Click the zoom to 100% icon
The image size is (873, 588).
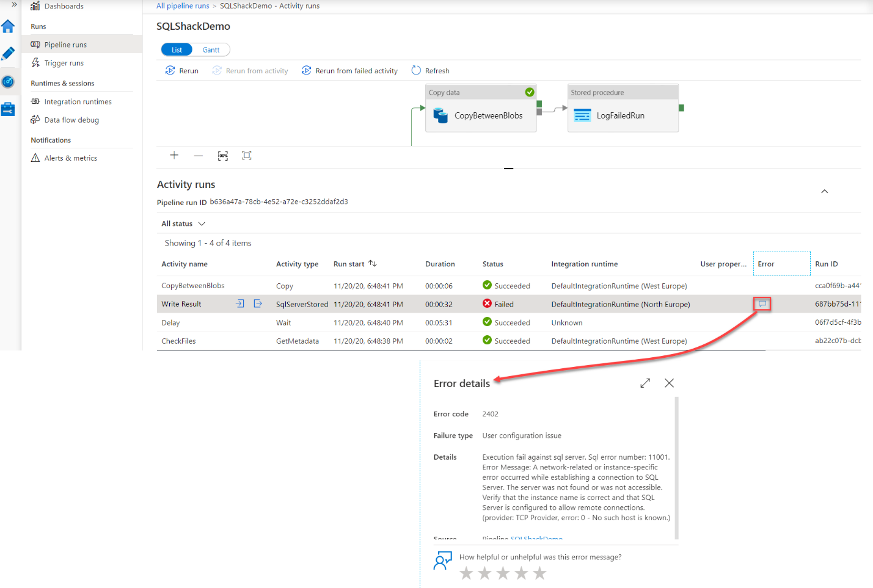223,156
